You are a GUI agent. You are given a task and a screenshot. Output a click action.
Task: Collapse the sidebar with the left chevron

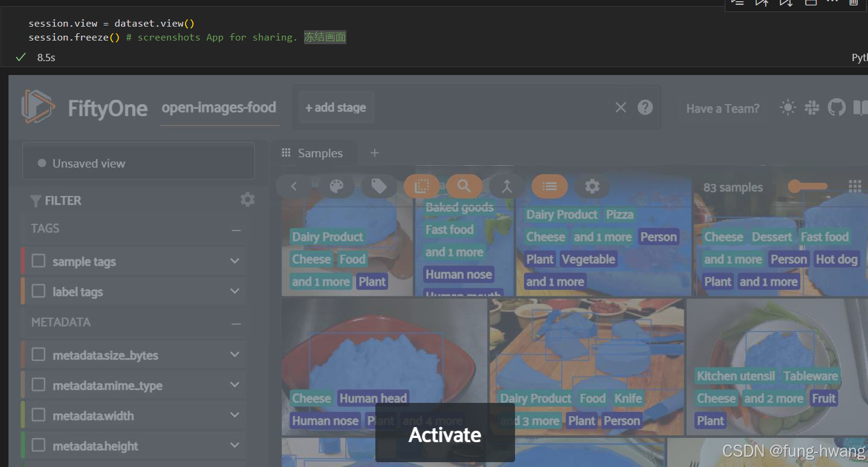(294, 186)
